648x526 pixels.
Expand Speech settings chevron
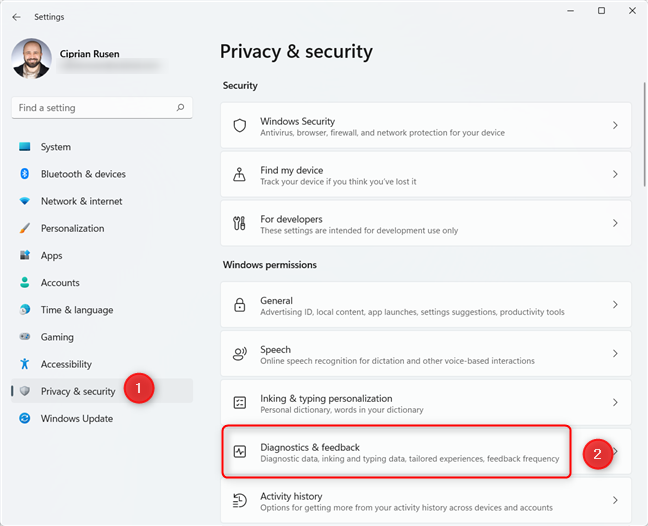tap(615, 354)
